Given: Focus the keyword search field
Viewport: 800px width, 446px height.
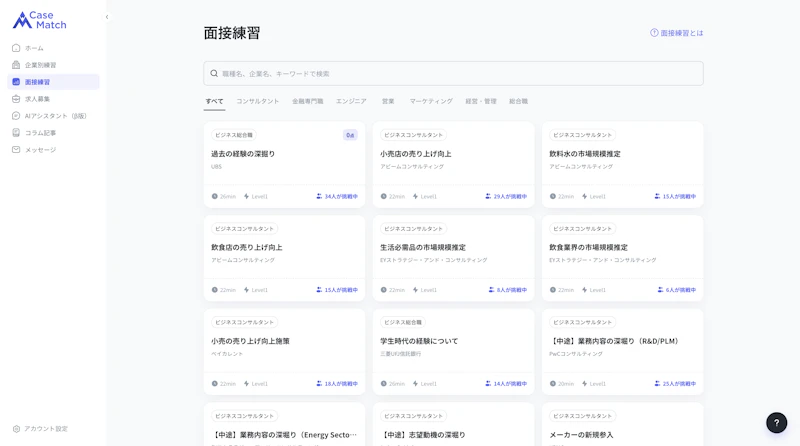Looking at the screenshot, I should pyautogui.click(x=453, y=73).
